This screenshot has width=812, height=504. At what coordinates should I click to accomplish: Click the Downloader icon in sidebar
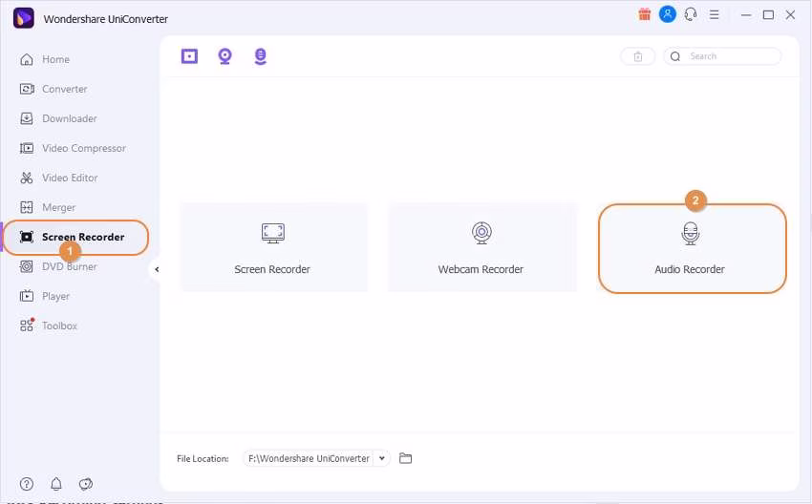[27, 118]
